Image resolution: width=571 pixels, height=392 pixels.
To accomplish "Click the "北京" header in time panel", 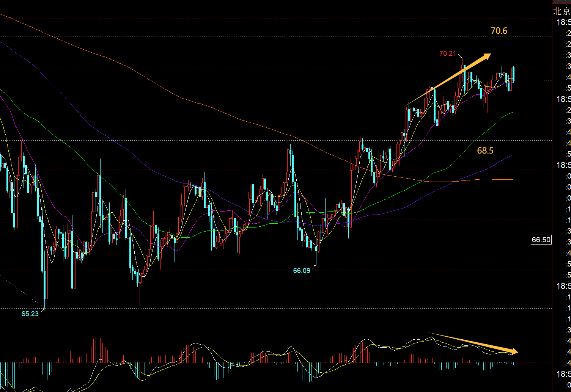I will point(562,11).
